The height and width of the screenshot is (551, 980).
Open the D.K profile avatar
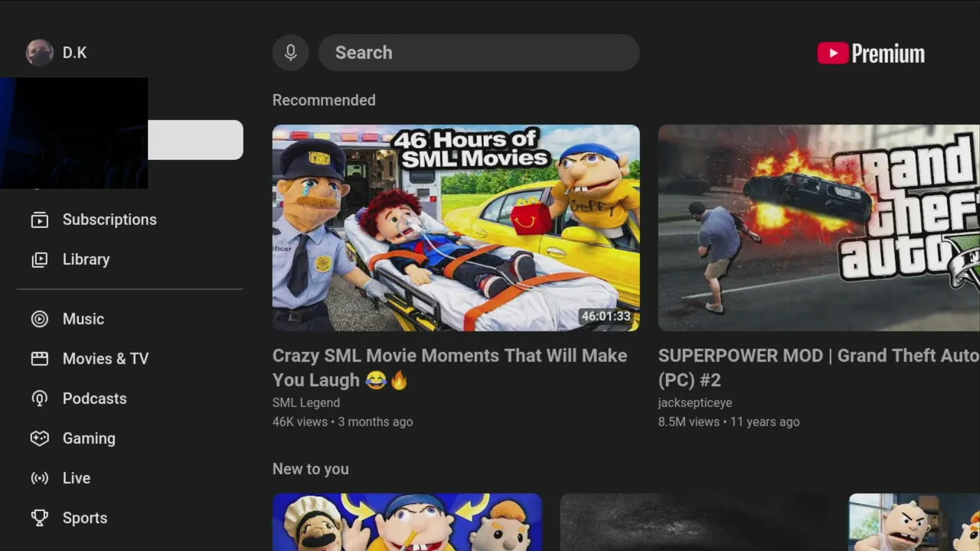[x=40, y=53]
